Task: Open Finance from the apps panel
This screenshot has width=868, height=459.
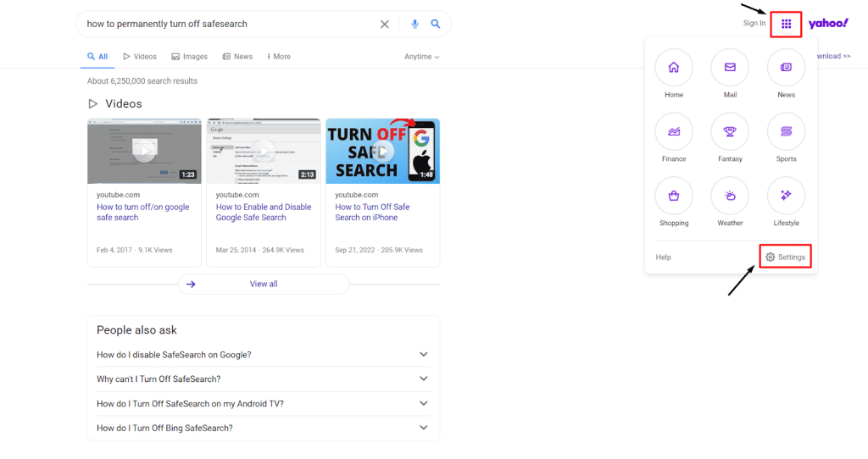Action: (674, 131)
